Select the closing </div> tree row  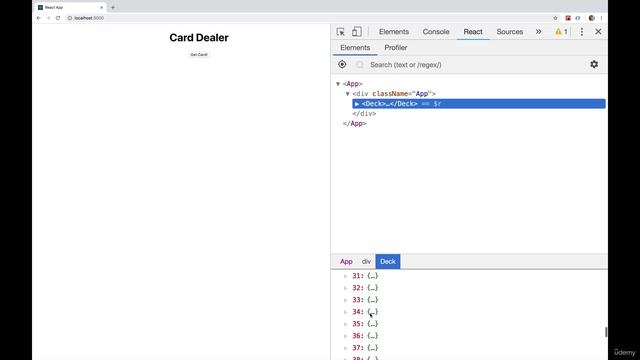364,114
